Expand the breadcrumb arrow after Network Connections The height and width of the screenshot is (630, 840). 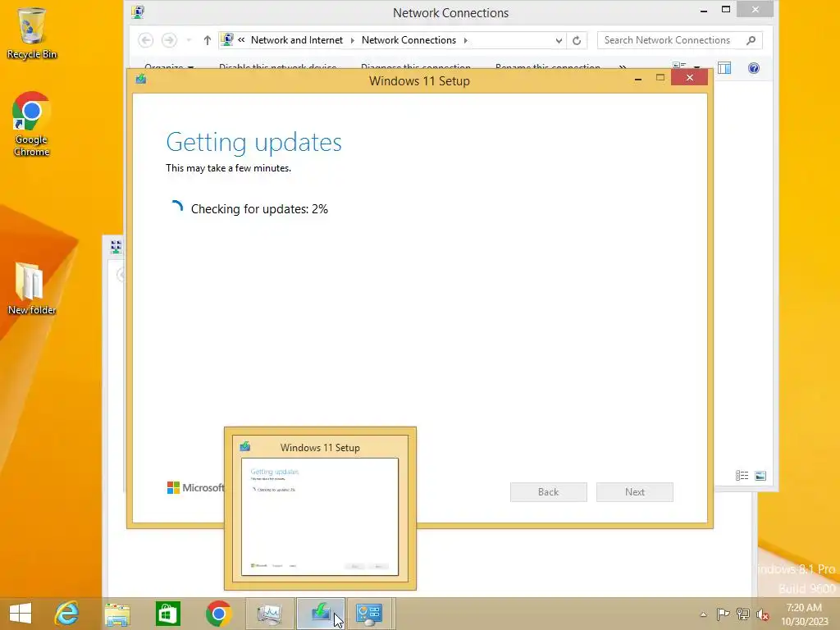tap(466, 40)
